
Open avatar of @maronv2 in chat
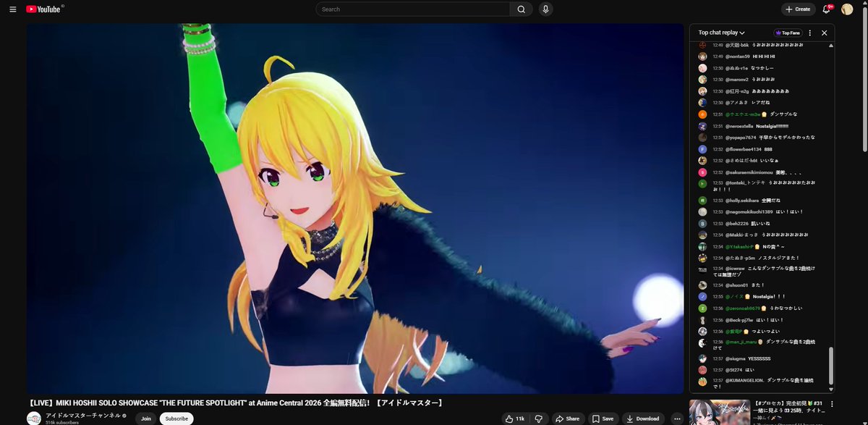click(702, 80)
